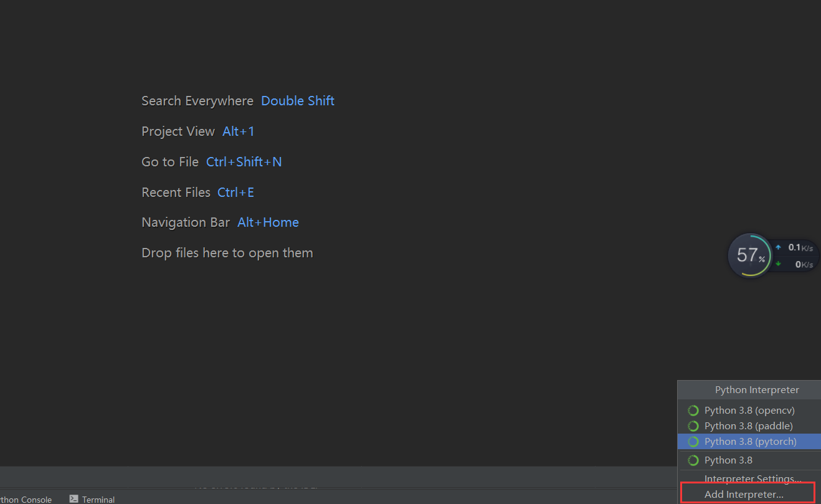Click the Terminal tab's prompt icon
Screen dimensions: 821x504
point(74,498)
